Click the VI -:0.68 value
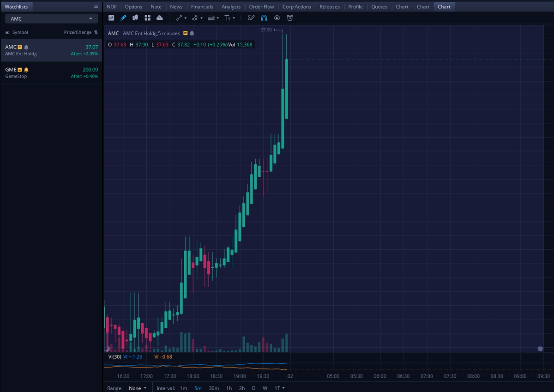Screen dimensions: 554x392 click(x=163, y=356)
